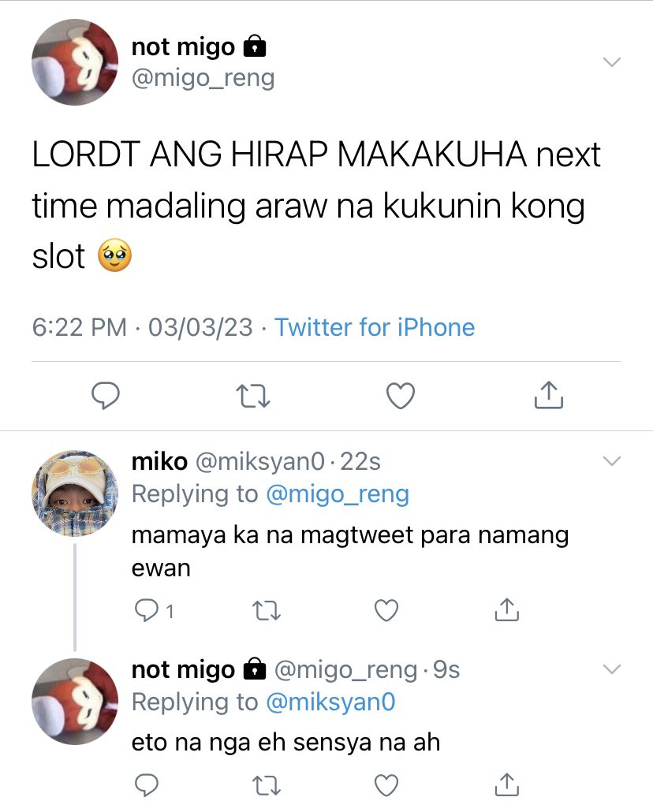Open the Twitter for iPhone link

374,327
